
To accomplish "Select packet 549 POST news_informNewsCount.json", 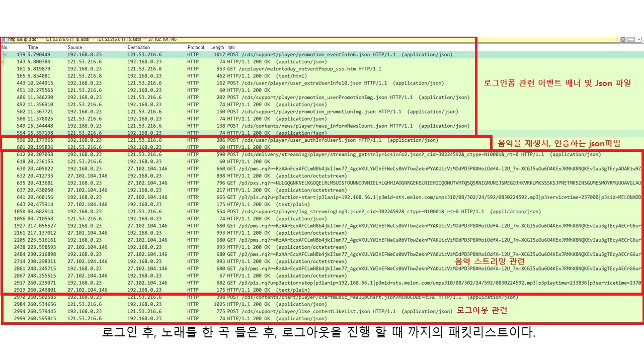I will [x=322, y=126].
